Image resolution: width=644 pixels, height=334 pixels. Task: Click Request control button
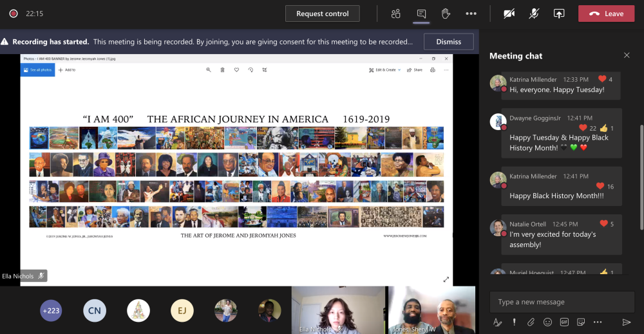(323, 14)
